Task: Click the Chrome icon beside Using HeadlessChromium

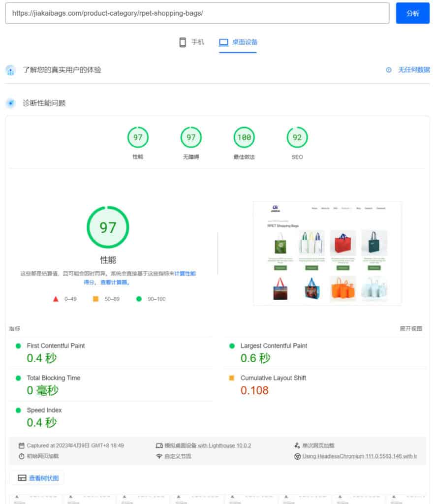Action: coord(298,456)
